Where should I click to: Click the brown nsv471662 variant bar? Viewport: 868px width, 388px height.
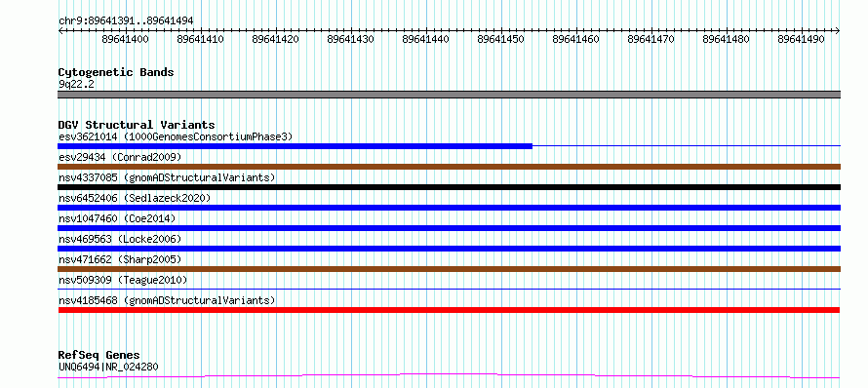point(449,269)
